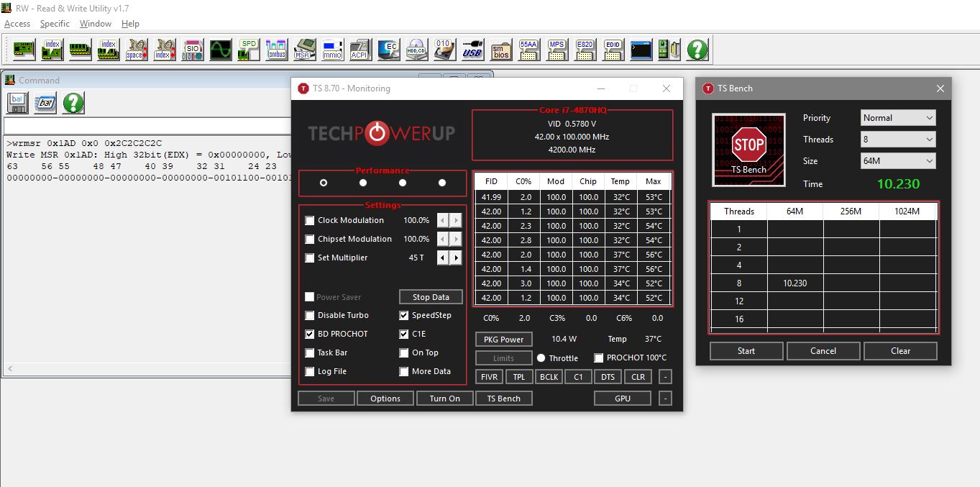The image size is (980, 487).
Task: Open the Memory index toolbar icon
Action: [108, 50]
